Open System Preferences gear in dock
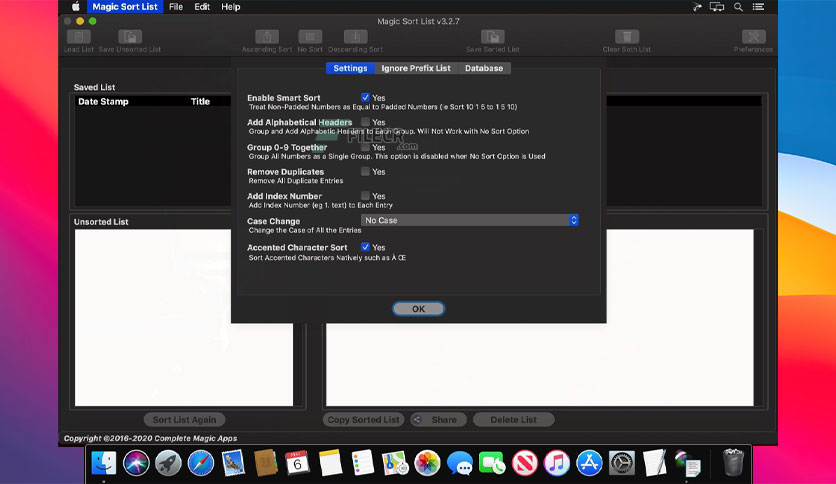 click(622, 463)
